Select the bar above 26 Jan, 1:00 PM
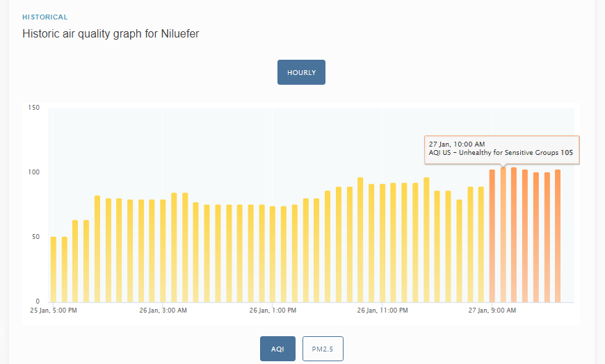 point(273,254)
